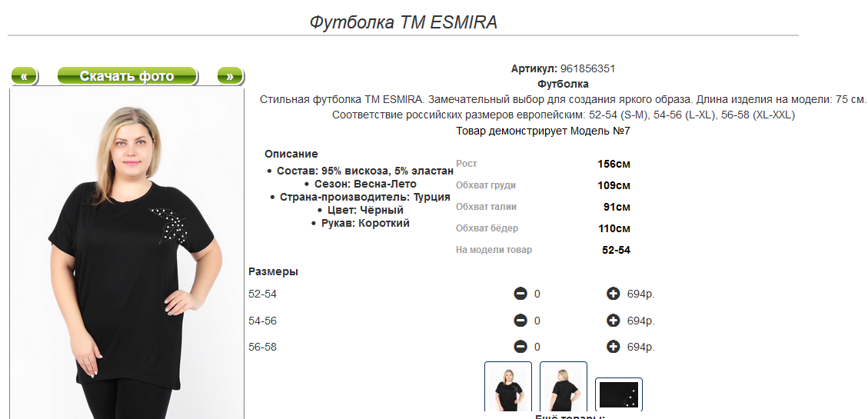Click the 56-58 size label

pos(263,347)
